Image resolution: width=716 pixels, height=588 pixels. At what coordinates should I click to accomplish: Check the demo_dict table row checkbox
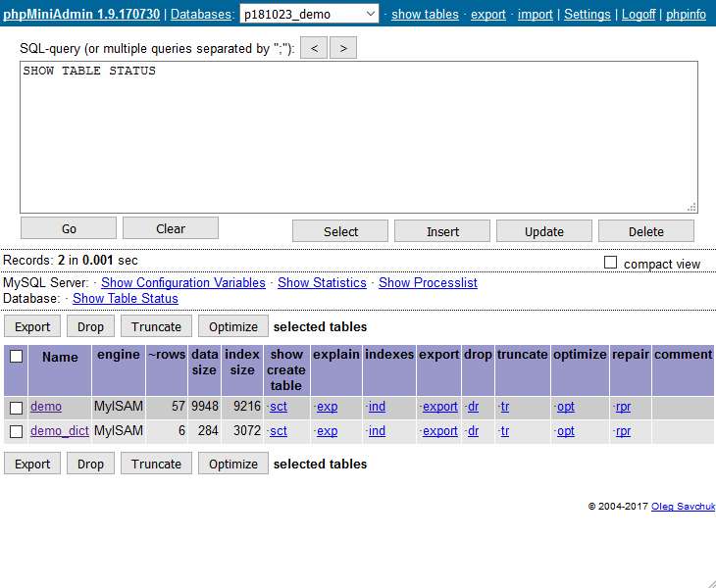tap(16, 431)
